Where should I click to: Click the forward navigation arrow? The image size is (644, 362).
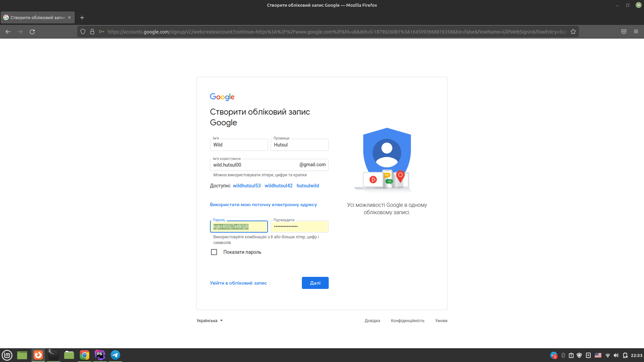[20, 32]
